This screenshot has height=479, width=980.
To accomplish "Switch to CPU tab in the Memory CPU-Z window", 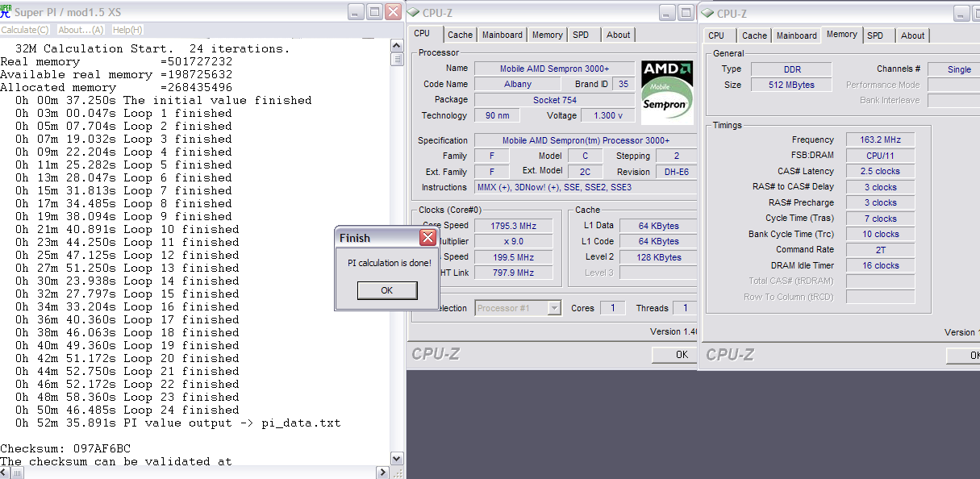I will point(716,35).
